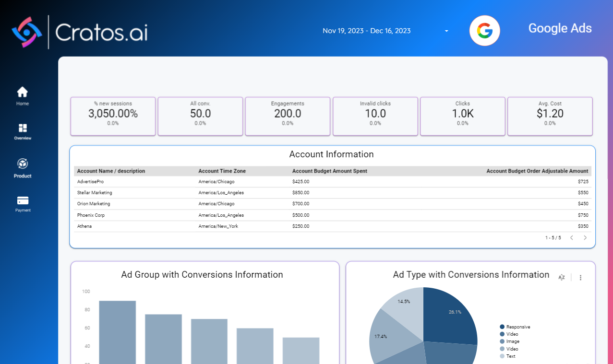The image size is (613, 364).
Task: Click the Image legend color dot
Action: [502, 341]
